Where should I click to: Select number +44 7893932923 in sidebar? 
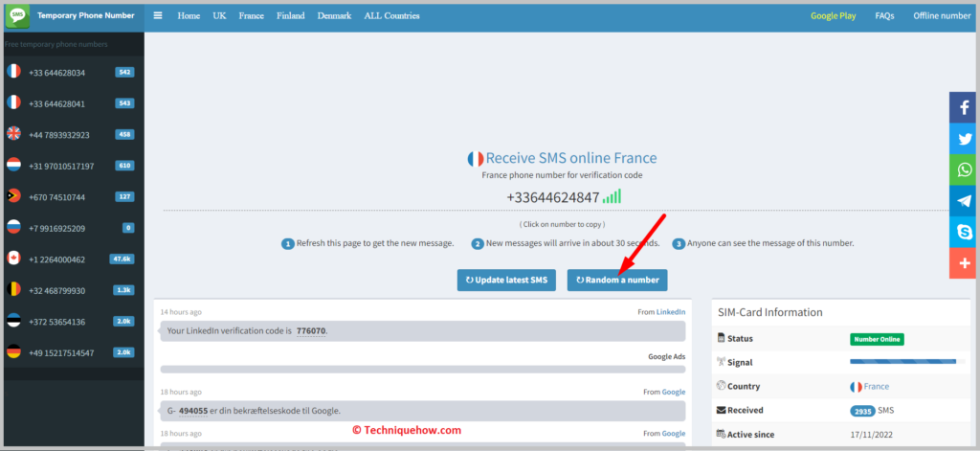coord(58,135)
